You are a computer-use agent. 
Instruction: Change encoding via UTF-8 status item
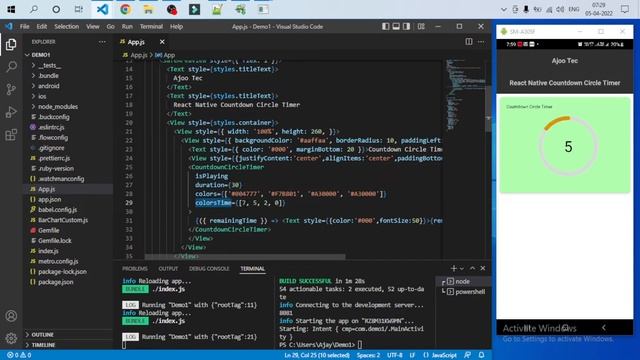395,355
